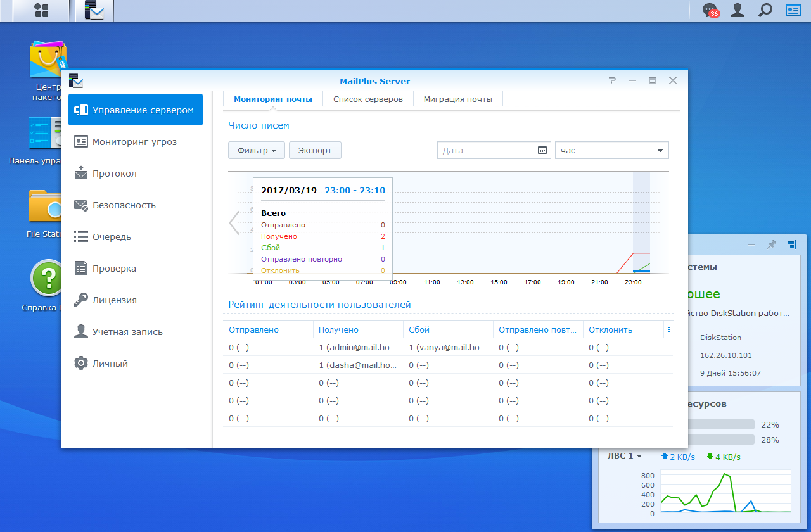This screenshot has height=532, width=811.
Task: Click the cell "1 (vanya@mail.ho..."
Action: 448,348
